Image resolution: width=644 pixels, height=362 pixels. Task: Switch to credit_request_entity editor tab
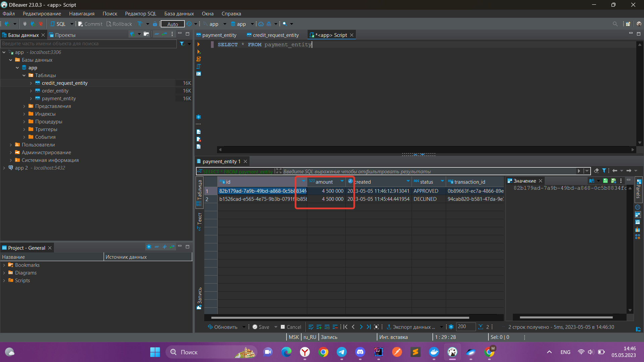tap(275, 35)
